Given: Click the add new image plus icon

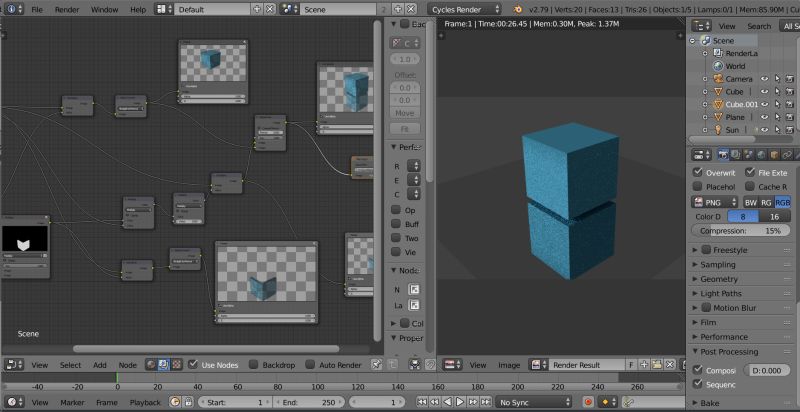Looking at the screenshot, I should 644,365.
